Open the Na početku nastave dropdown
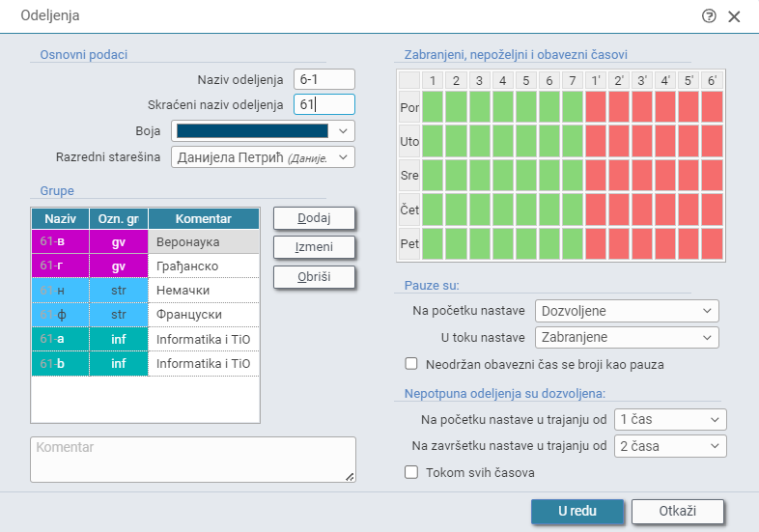The image size is (759, 532). [627, 311]
